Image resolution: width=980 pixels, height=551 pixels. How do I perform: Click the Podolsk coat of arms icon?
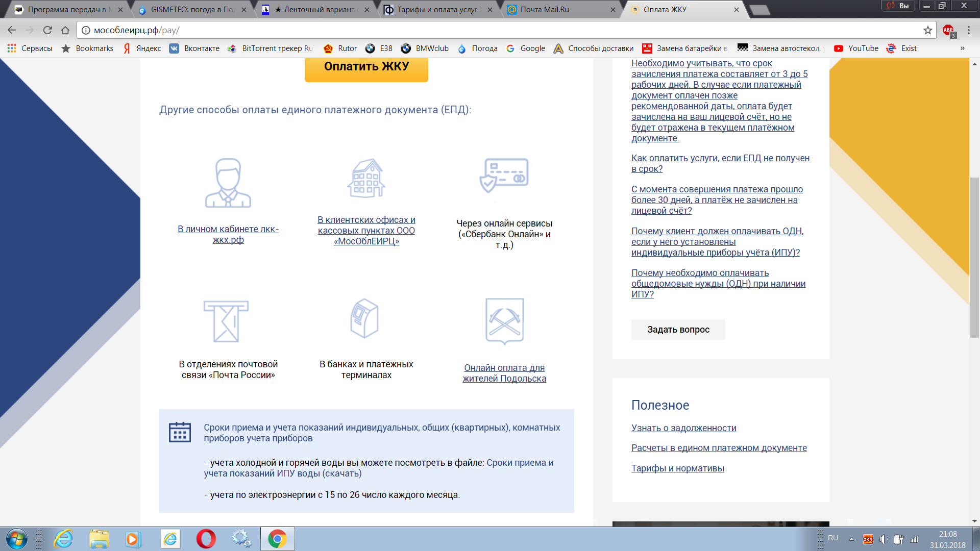[x=504, y=321]
